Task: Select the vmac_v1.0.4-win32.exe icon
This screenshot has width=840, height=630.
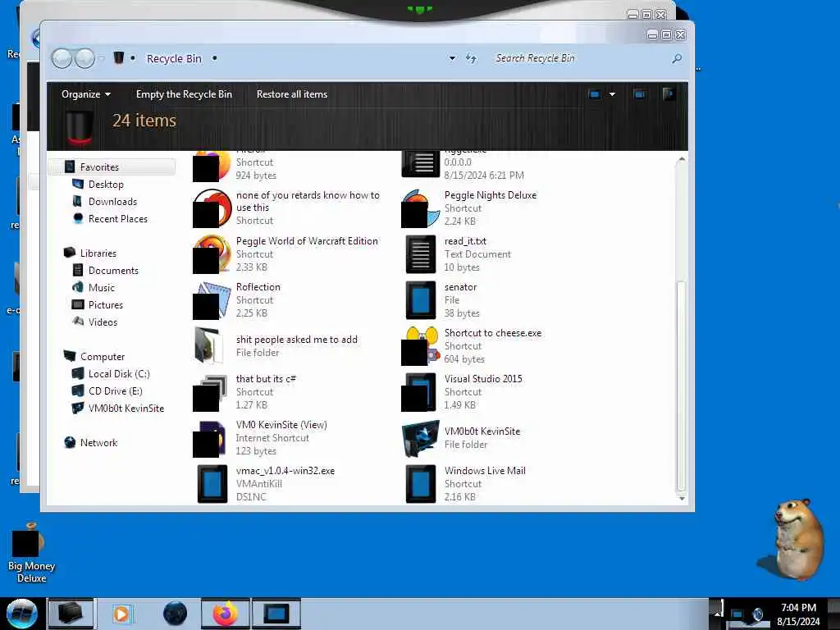Action: [212, 484]
